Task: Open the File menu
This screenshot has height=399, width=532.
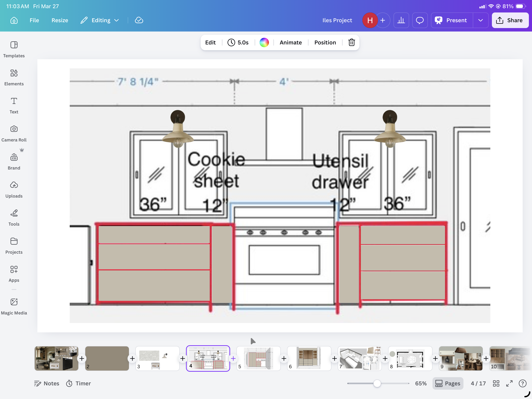Action: pyautogui.click(x=34, y=20)
